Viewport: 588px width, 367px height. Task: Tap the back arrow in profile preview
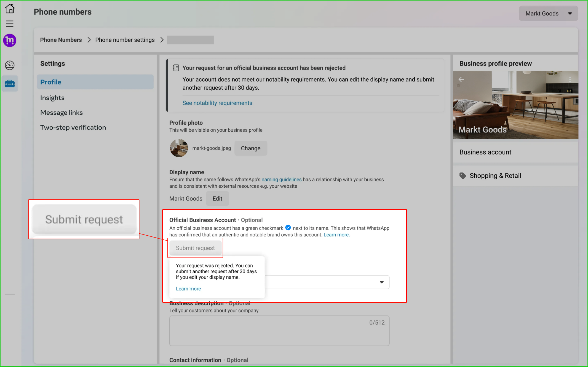coord(461,79)
